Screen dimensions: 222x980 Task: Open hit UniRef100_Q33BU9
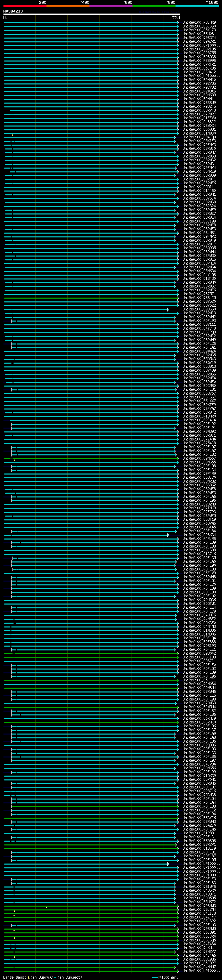[199, 103]
